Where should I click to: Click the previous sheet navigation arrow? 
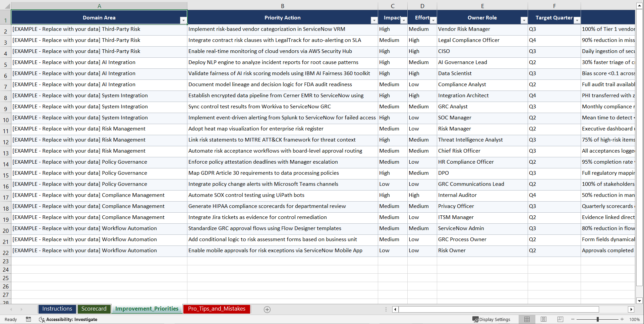click(x=12, y=309)
